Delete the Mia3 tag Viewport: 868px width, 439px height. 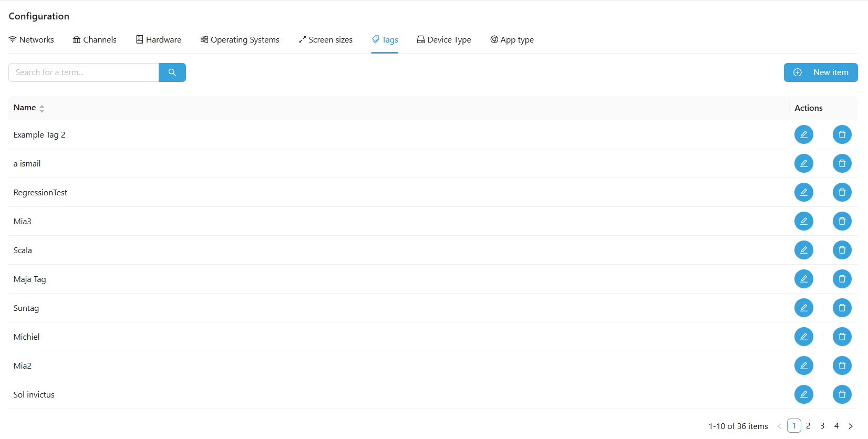[842, 221]
